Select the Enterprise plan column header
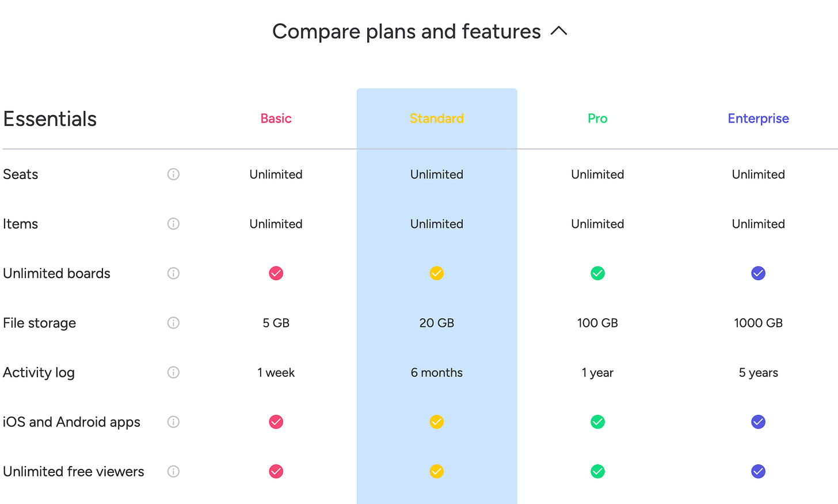Viewport: 838px width, 504px height. tap(758, 119)
